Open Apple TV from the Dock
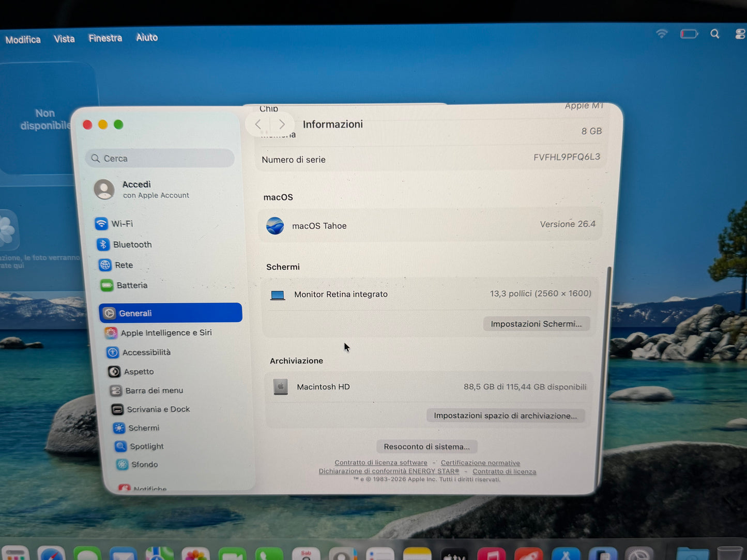Image resolution: width=747 pixels, height=560 pixels. [454, 554]
